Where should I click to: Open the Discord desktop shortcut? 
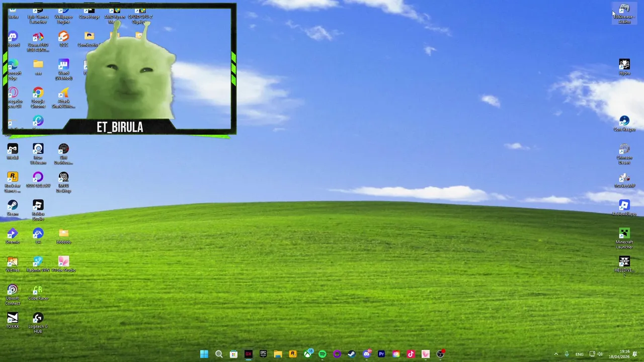tap(13, 40)
